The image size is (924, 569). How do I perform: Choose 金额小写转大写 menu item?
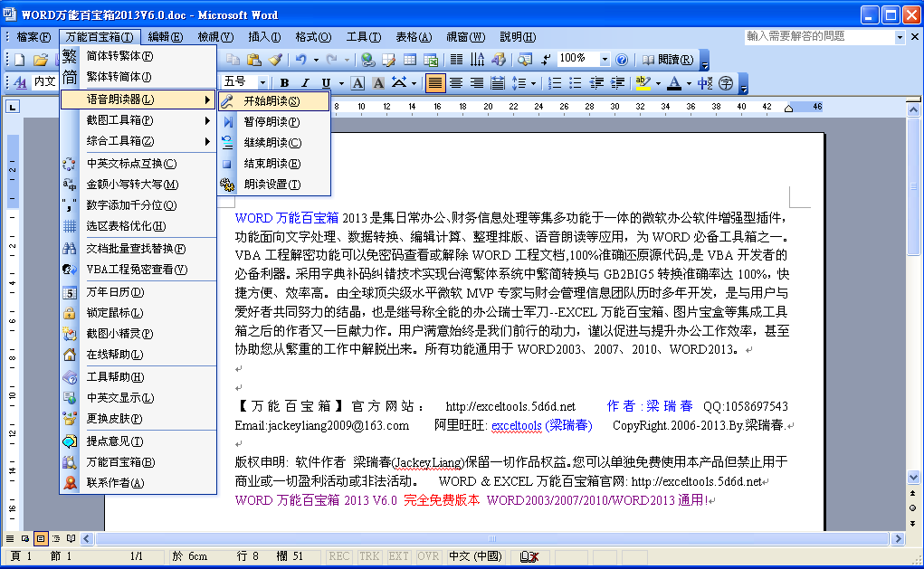pos(138,185)
